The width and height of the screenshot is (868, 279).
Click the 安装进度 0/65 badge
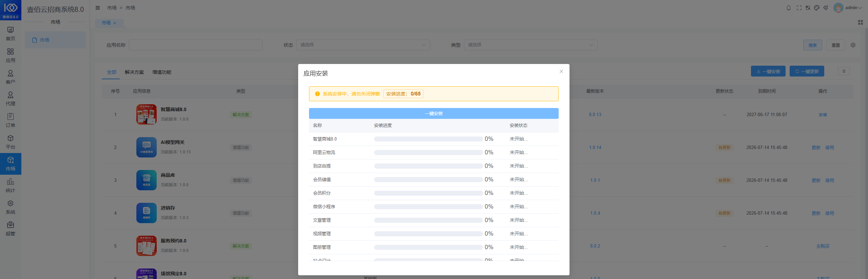click(403, 94)
